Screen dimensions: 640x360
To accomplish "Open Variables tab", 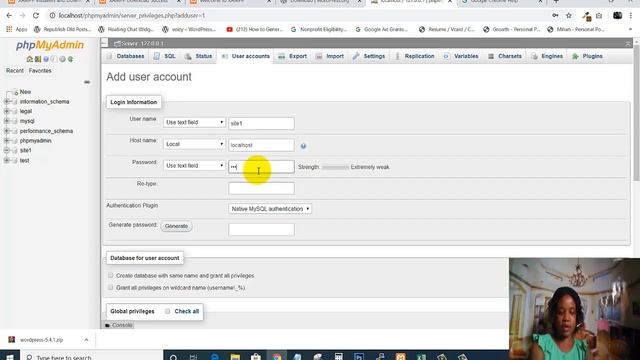I will click(461, 56).
